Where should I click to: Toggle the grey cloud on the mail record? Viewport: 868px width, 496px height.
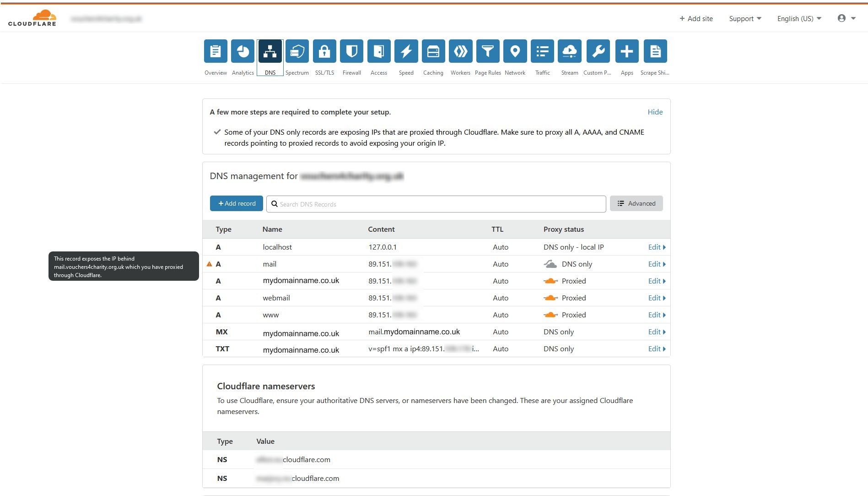point(550,264)
